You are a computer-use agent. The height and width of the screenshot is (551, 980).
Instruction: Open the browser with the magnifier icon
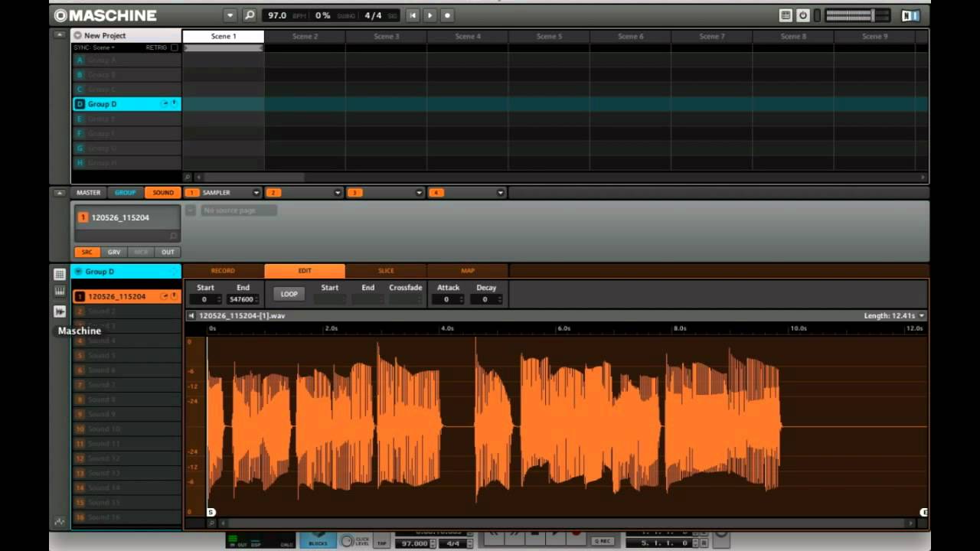[x=250, y=15]
